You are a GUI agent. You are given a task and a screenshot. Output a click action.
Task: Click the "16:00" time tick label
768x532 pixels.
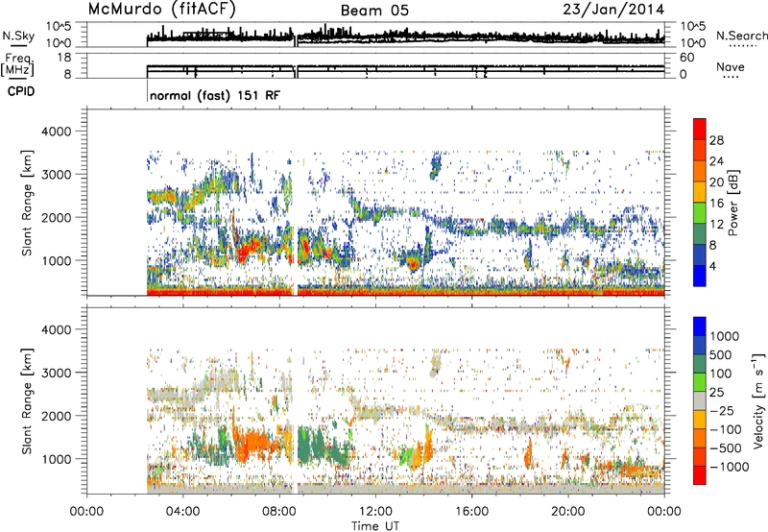[x=471, y=512]
